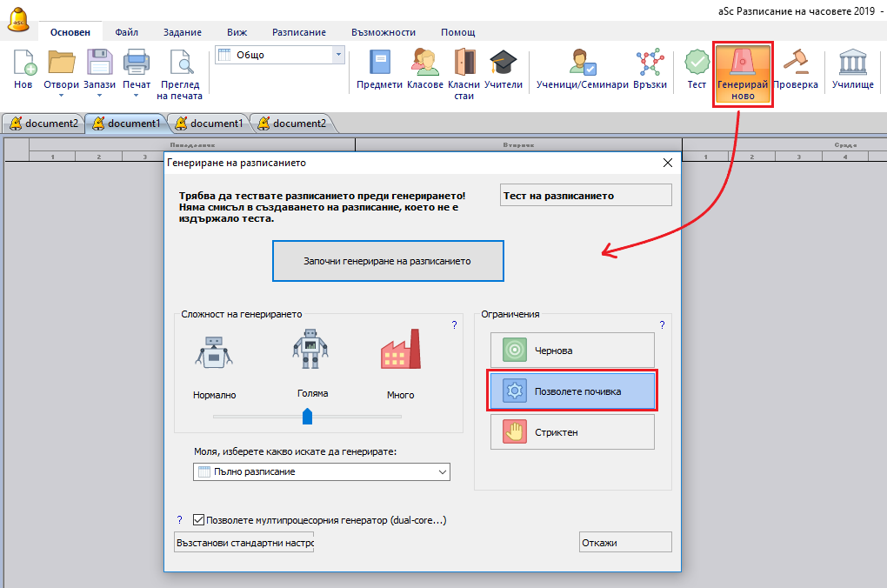Open the Класове (Classes) icon
This screenshot has height=588, width=887.
(424, 63)
